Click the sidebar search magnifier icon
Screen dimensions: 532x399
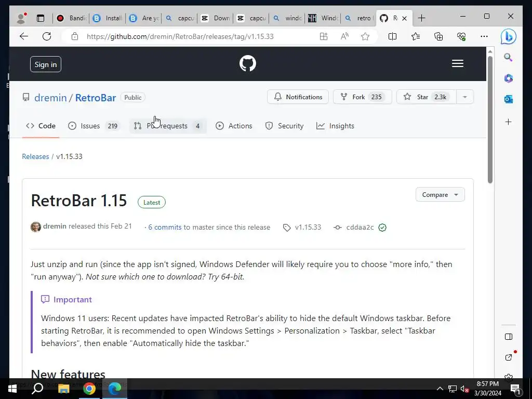coord(508,57)
